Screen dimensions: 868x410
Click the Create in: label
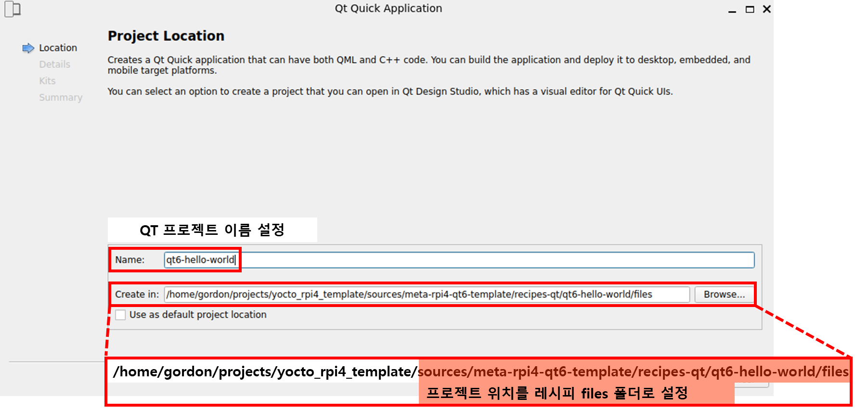point(137,295)
